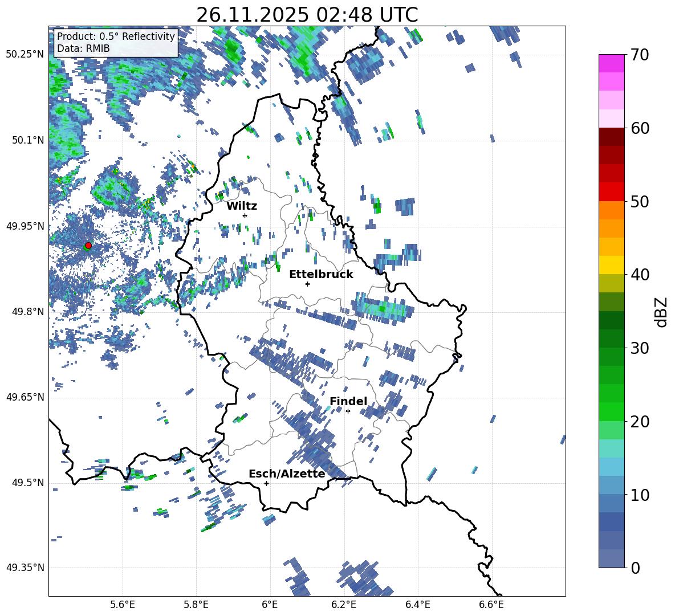The image size is (675, 616).
Task: Click the colorbar tick label 70
Action: click(640, 55)
